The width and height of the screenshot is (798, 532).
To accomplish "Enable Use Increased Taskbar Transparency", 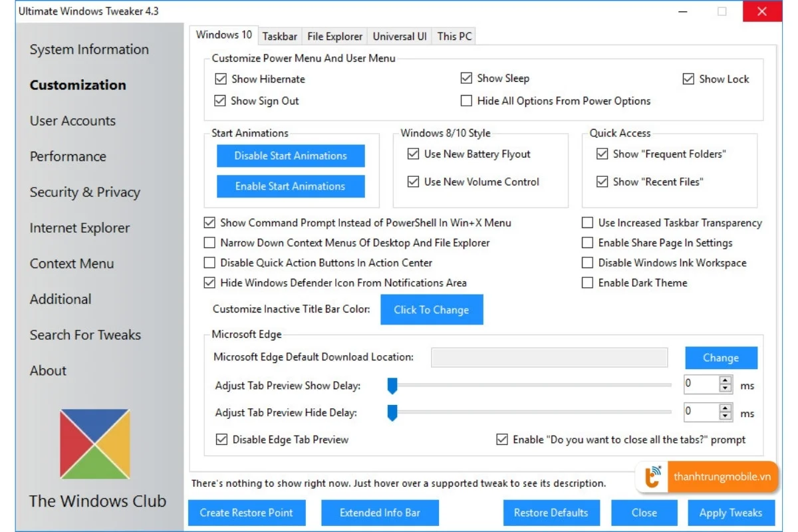I will click(587, 223).
